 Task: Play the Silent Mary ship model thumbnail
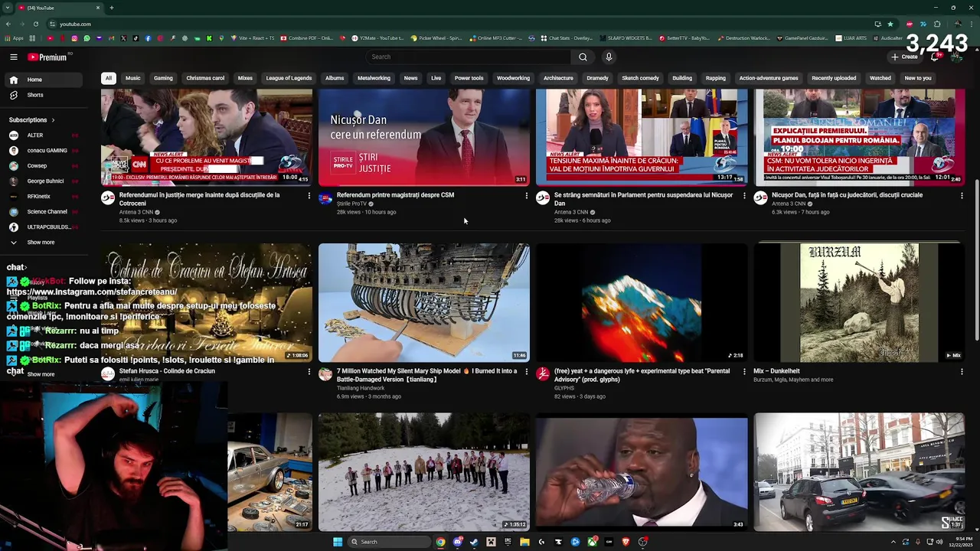tap(423, 302)
